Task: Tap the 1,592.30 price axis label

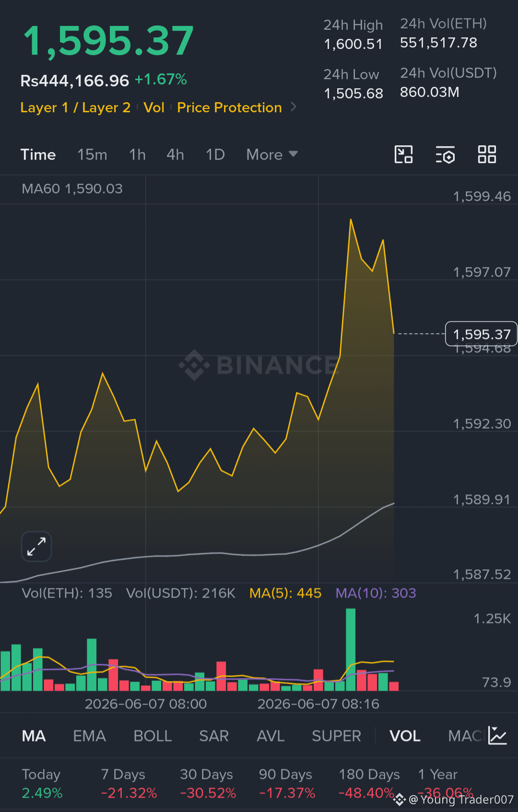Action: [x=482, y=424]
